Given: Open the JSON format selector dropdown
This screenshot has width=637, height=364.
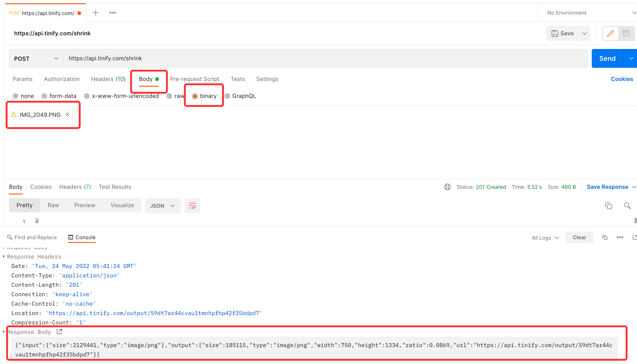Looking at the screenshot, I should click(x=161, y=205).
